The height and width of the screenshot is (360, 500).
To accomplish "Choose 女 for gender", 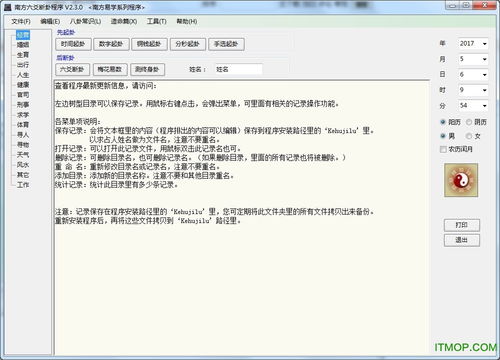I will (473, 136).
